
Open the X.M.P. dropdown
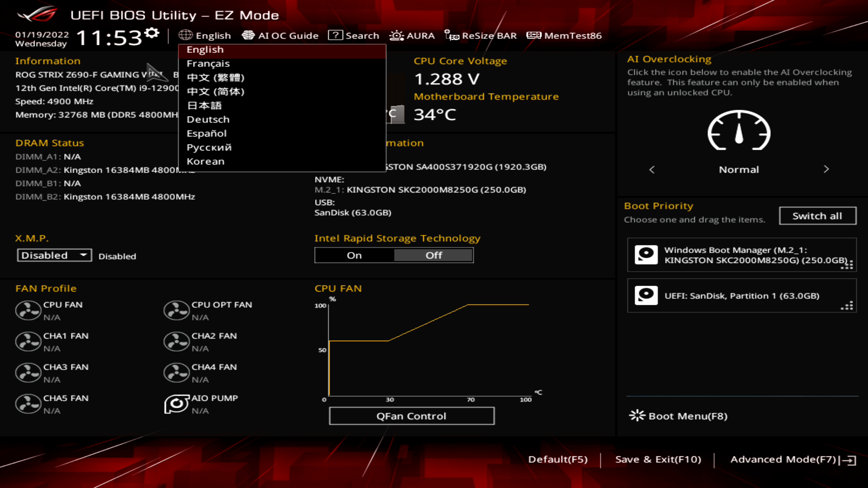tap(54, 255)
